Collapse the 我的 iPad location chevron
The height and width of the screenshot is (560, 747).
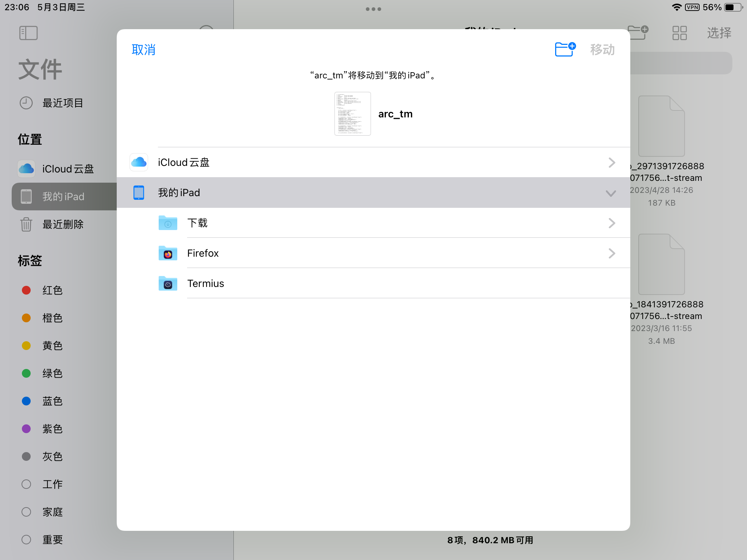pyautogui.click(x=611, y=193)
